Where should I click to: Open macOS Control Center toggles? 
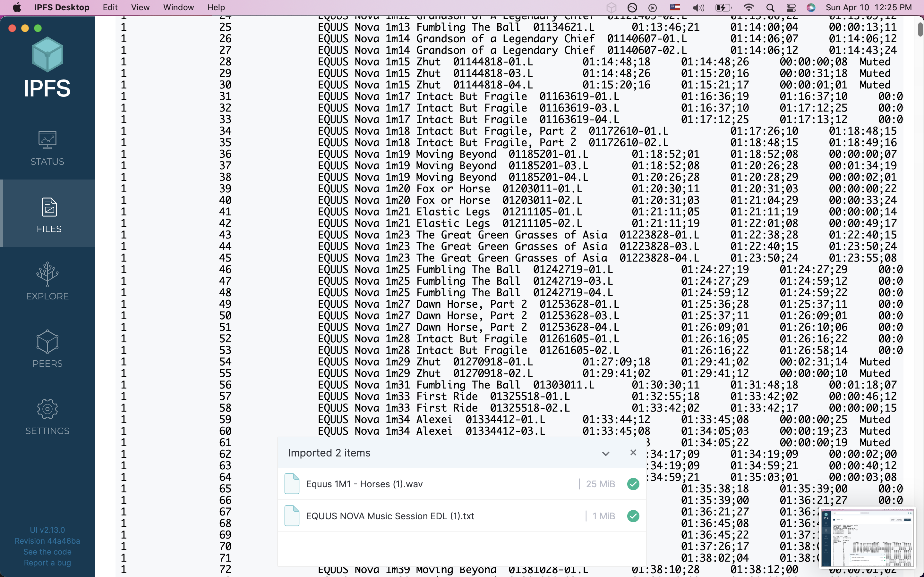pos(791,8)
